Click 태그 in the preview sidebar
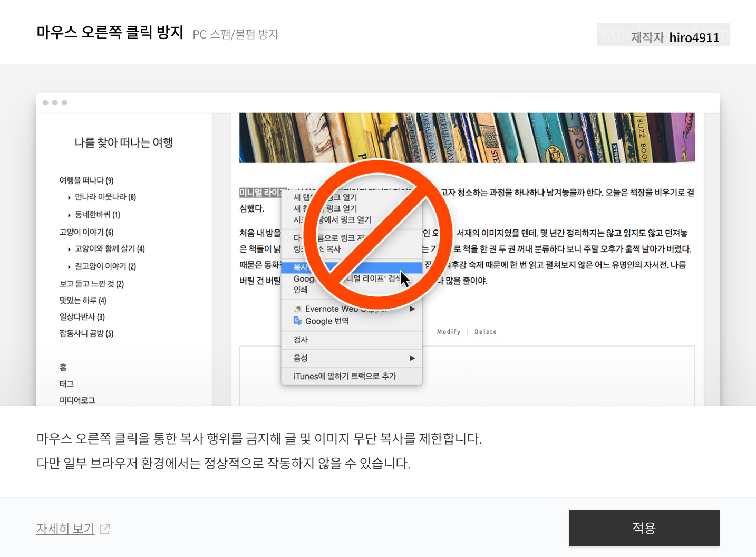756x557 pixels. pos(66,383)
